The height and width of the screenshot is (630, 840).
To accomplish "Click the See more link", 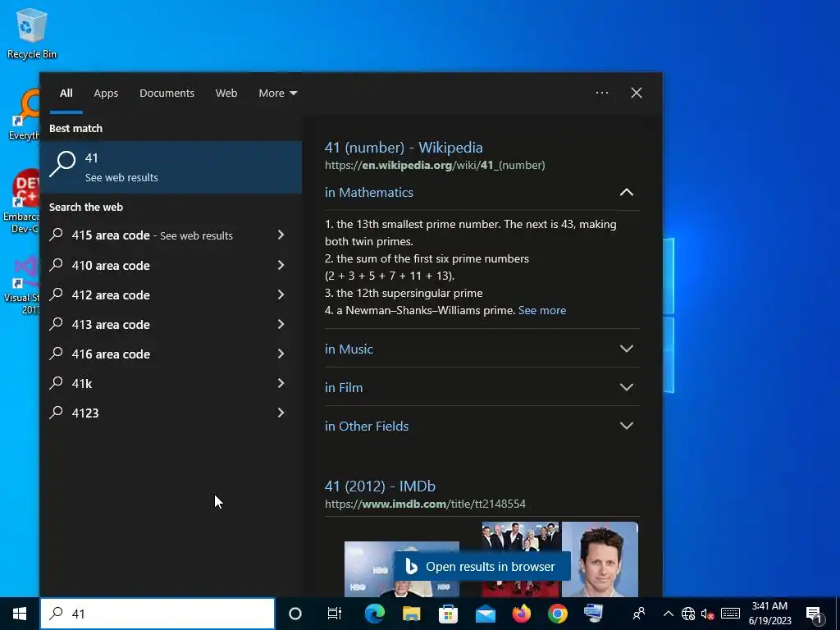I will (x=542, y=310).
